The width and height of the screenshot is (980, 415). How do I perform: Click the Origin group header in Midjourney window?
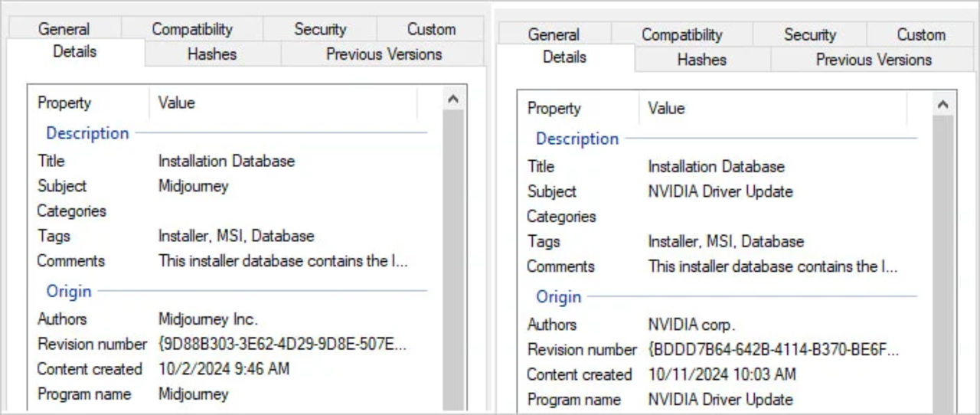pyautogui.click(x=68, y=291)
